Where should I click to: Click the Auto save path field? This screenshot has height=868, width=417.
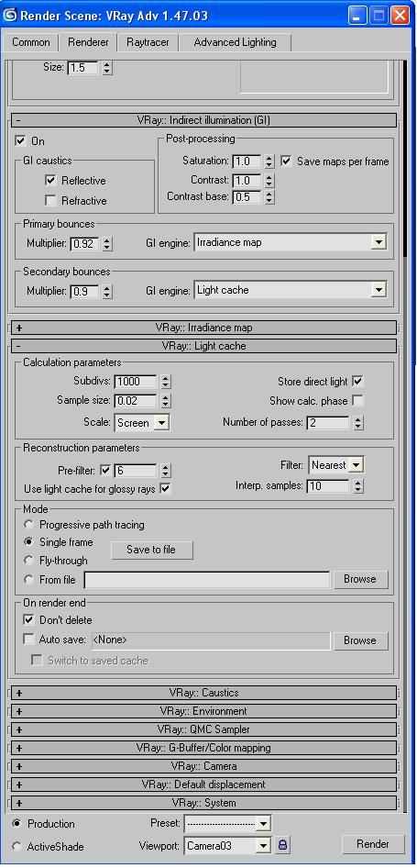coord(210,640)
